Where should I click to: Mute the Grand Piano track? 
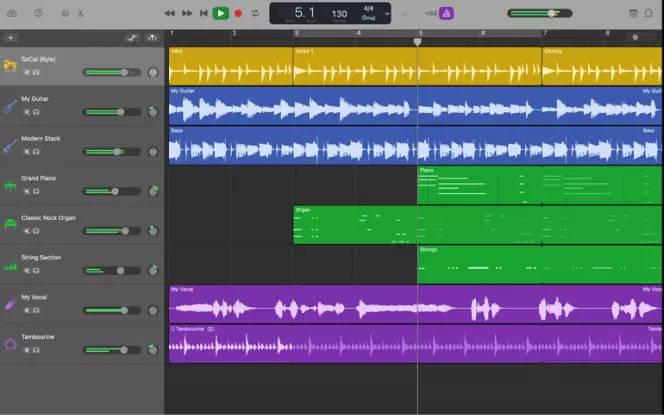pos(27,191)
